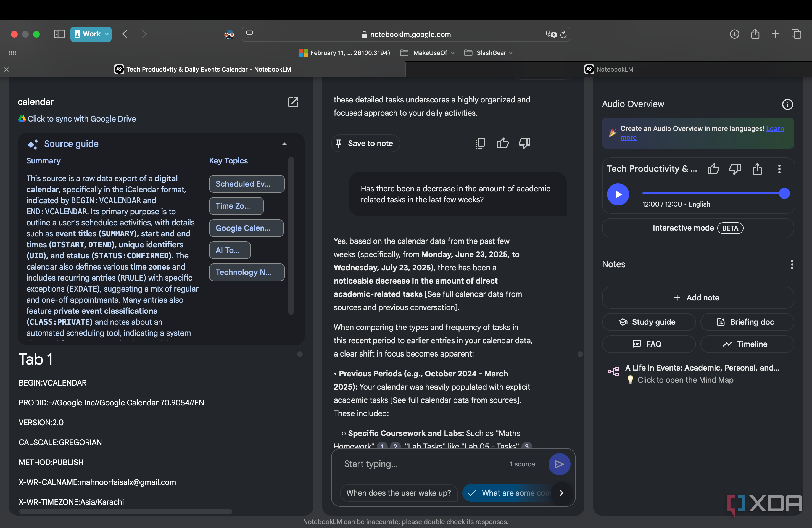Thumbs up the chat response
This screenshot has height=528, width=812.
pos(503,143)
